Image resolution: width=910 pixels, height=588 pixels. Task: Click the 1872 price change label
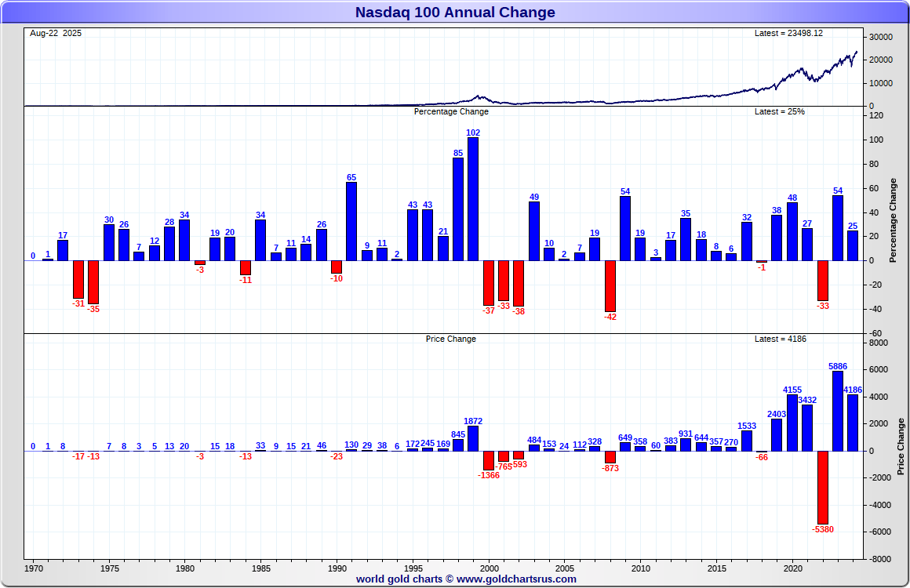473,422
